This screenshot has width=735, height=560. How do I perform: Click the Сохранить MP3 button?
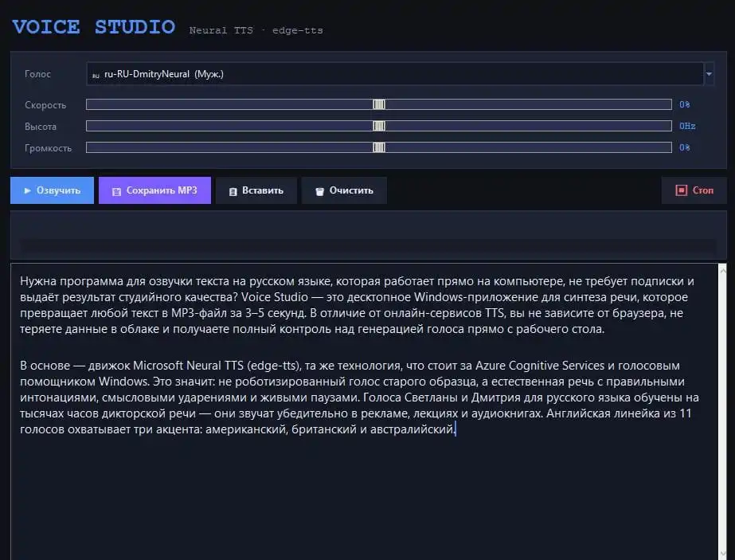(x=154, y=190)
